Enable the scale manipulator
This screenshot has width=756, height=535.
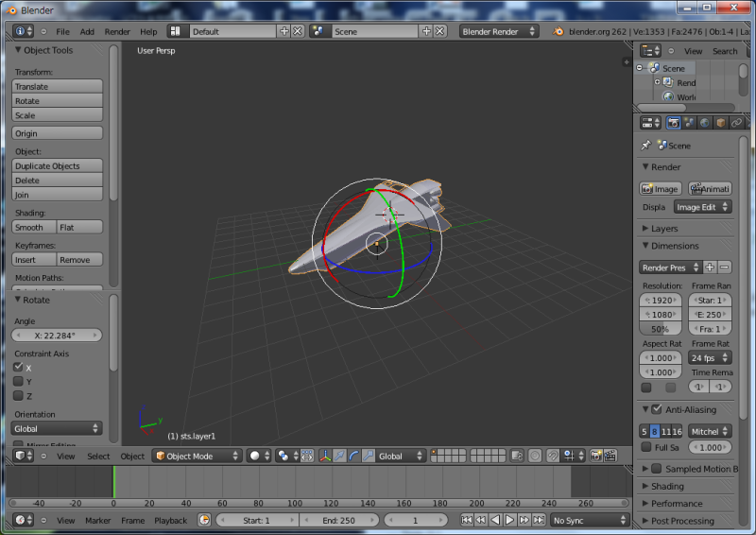click(368, 456)
